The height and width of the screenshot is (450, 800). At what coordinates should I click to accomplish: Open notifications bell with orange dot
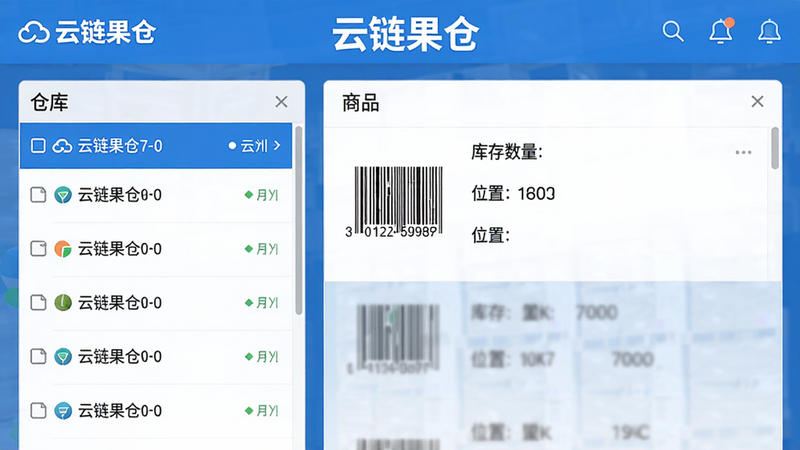721,31
